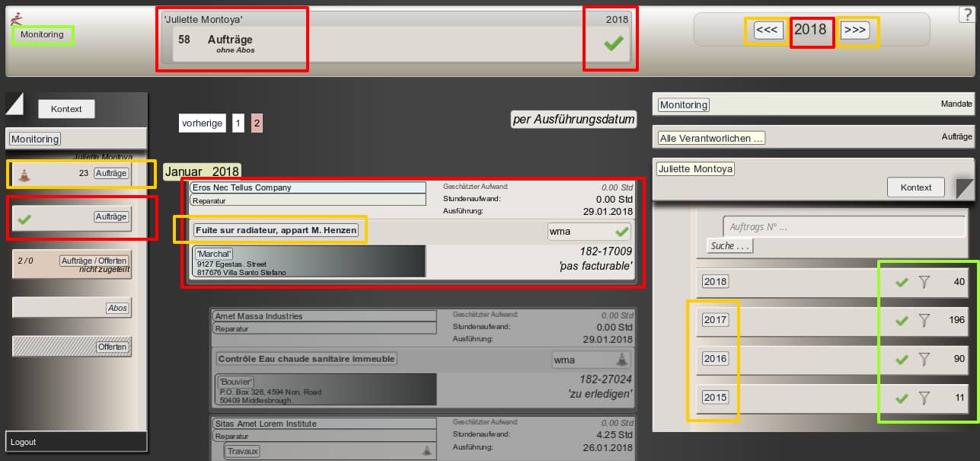
Task: Click the traffic cone icon beside 23 Aufträge
Action: [24, 174]
